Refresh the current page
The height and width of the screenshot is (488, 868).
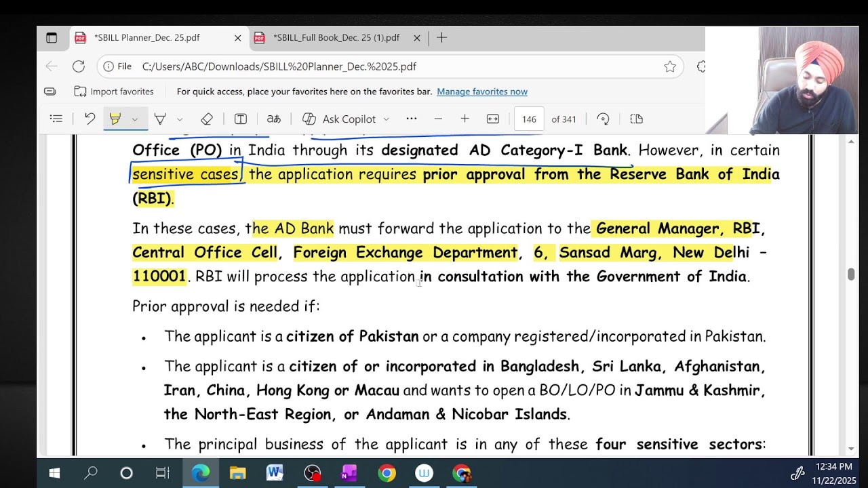pyautogui.click(x=79, y=66)
